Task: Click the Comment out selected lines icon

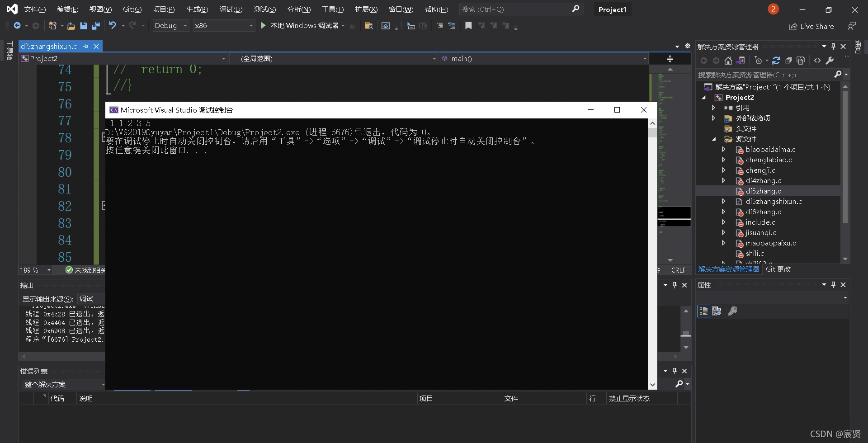Action: (439, 26)
